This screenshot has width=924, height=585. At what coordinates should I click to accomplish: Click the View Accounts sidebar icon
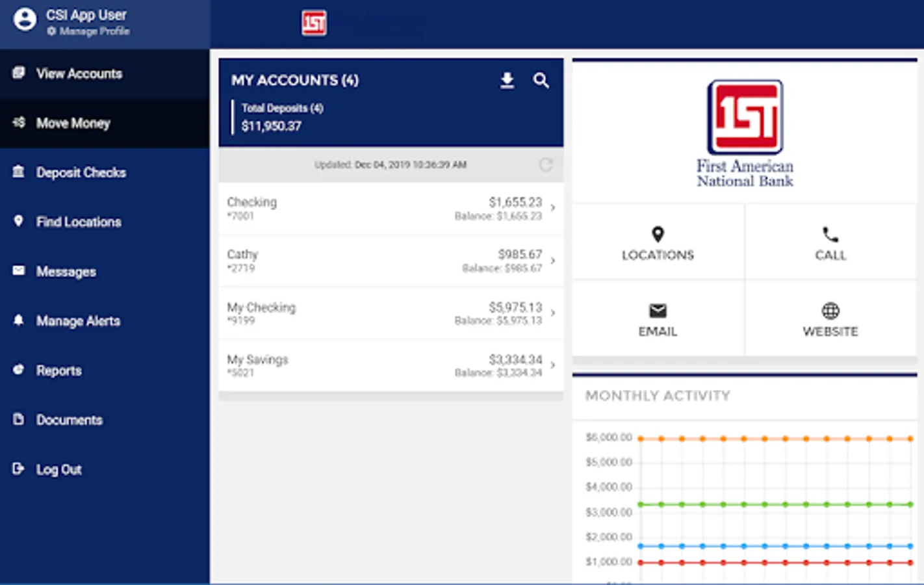click(x=19, y=73)
